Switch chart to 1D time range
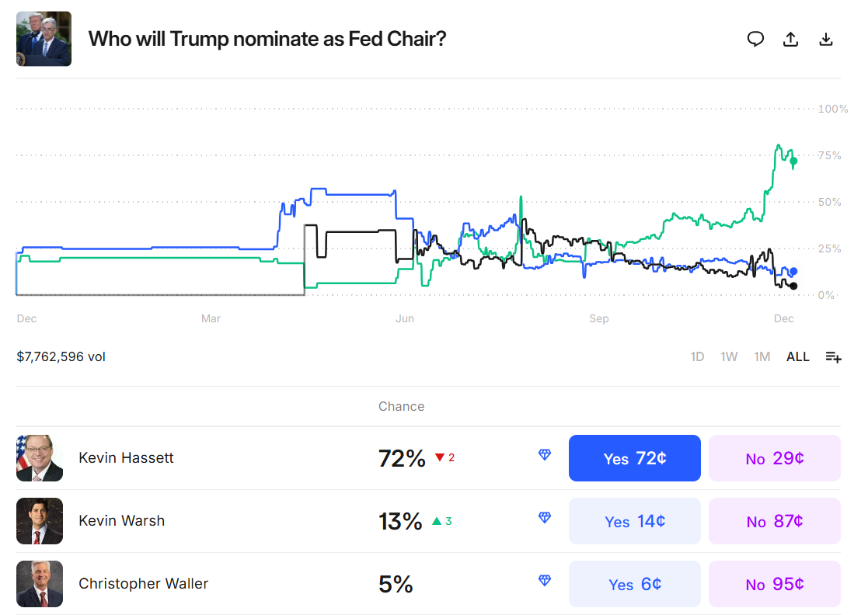Viewport: 868px width, 615px height. (697, 356)
